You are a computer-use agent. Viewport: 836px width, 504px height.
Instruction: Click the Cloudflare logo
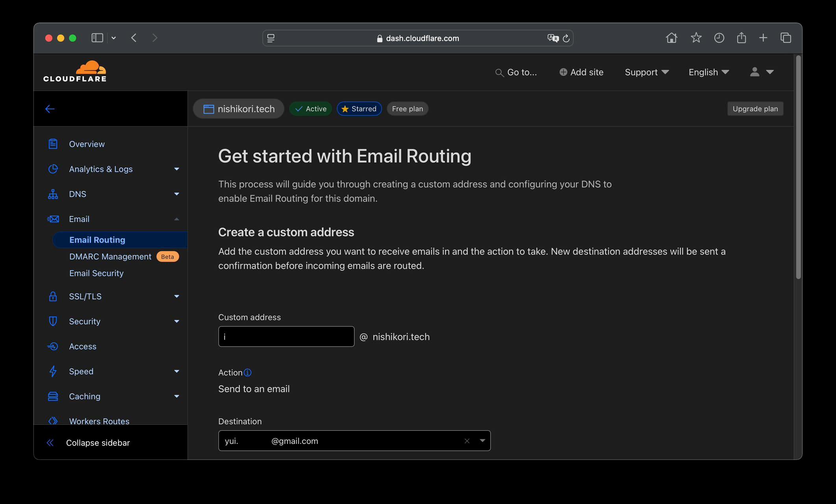pyautogui.click(x=75, y=71)
